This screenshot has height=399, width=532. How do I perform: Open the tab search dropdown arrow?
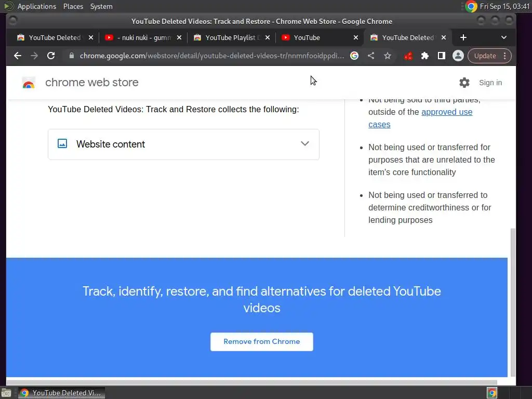[x=504, y=37]
